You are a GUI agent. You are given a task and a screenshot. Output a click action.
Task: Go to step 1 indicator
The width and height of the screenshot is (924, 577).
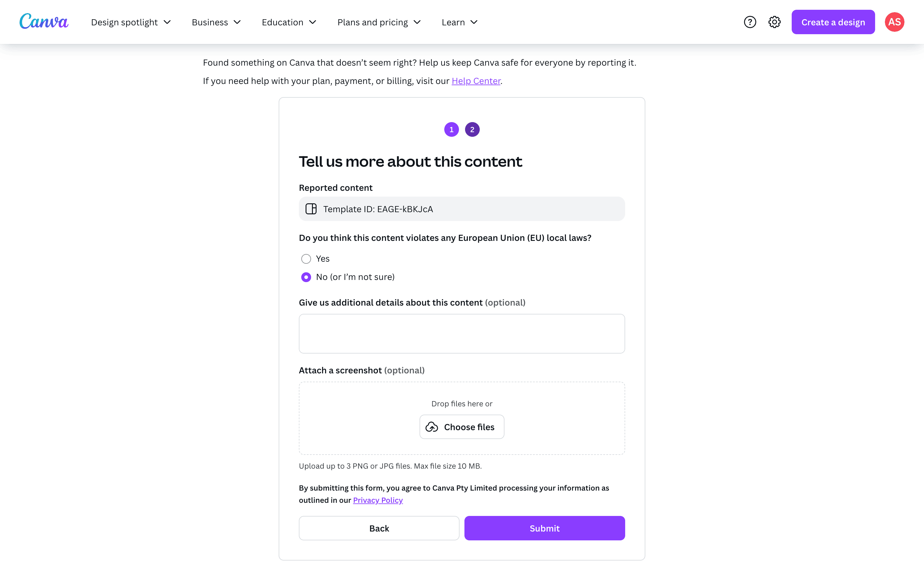coord(451,130)
